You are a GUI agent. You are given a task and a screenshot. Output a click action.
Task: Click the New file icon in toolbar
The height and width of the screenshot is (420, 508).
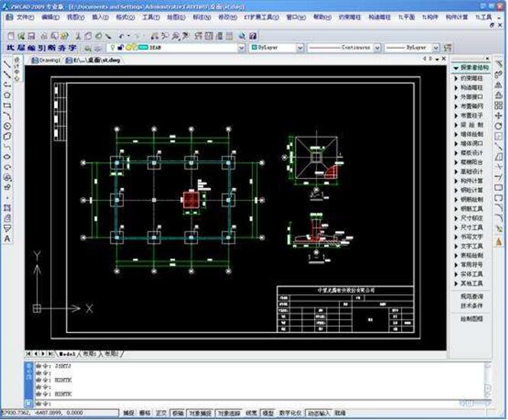(11, 36)
